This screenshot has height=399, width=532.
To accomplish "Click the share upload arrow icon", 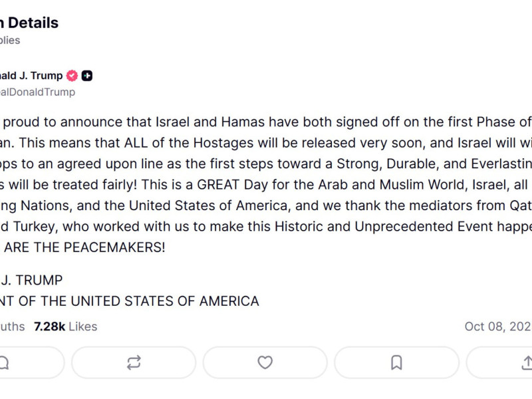I will point(525,362).
